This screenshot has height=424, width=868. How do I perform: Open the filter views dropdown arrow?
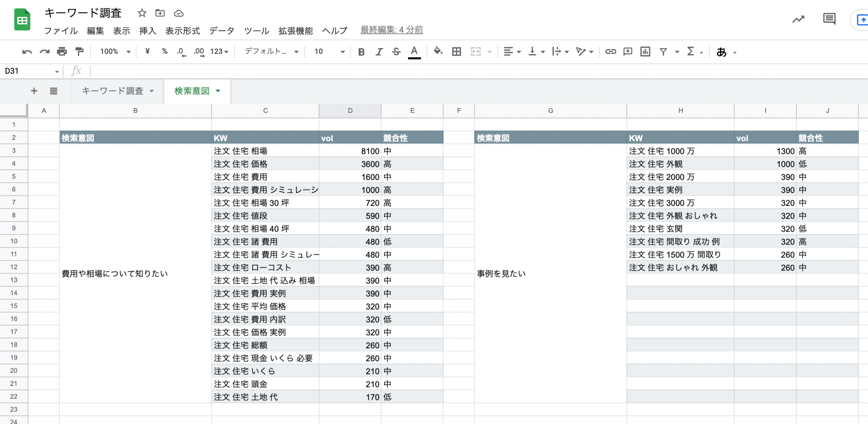[x=677, y=52]
